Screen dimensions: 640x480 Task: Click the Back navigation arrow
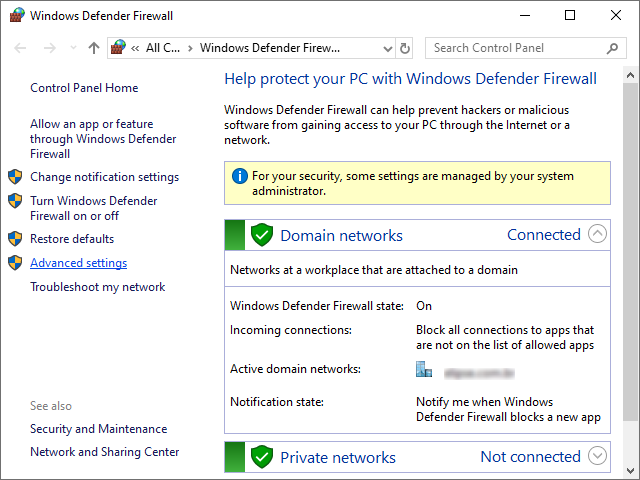point(21,48)
